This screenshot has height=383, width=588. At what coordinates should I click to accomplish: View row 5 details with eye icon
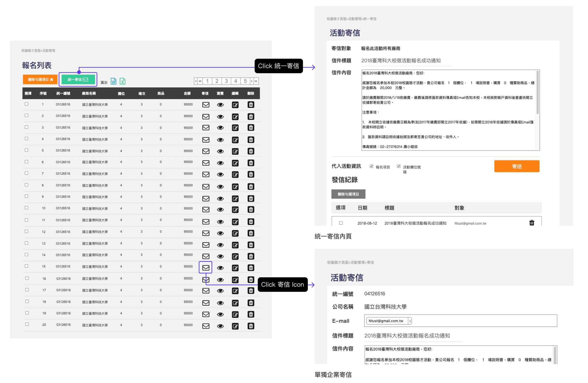tap(220, 151)
